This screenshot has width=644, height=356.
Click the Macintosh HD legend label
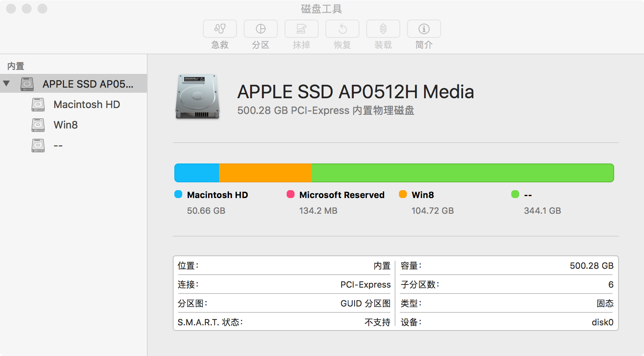click(x=217, y=195)
